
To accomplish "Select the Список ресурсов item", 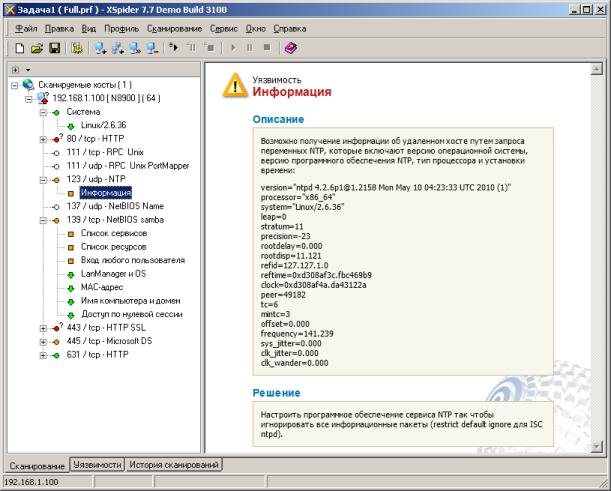I will (x=113, y=247).
